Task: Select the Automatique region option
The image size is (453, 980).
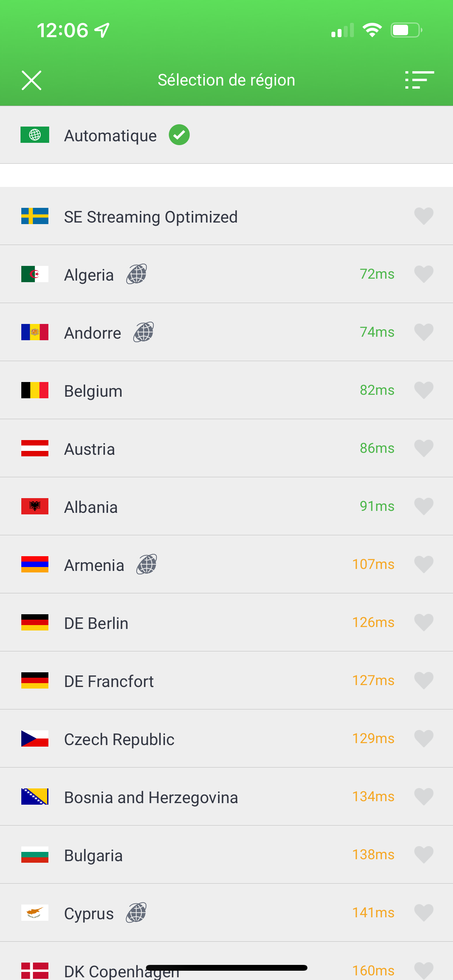Action: pyautogui.click(x=226, y=135)
